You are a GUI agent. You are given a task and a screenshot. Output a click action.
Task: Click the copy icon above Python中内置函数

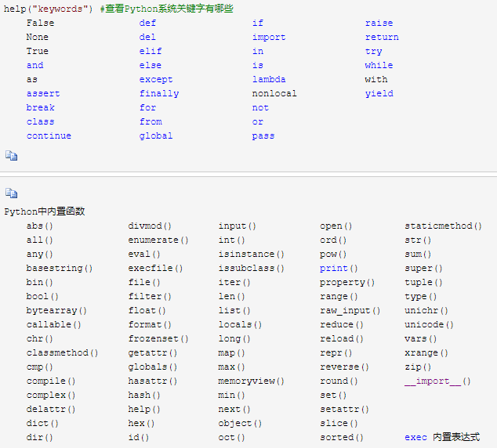click(x=12, y=193)
